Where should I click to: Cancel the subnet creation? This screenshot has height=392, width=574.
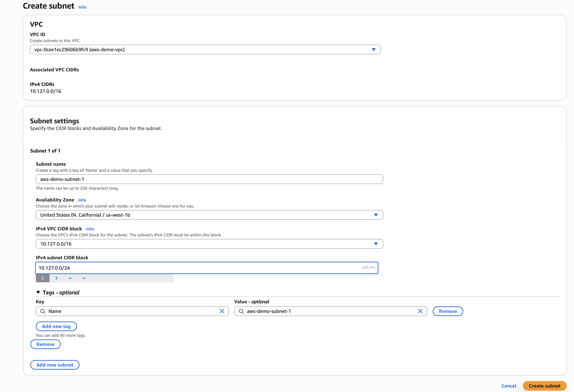pos(509,386)
